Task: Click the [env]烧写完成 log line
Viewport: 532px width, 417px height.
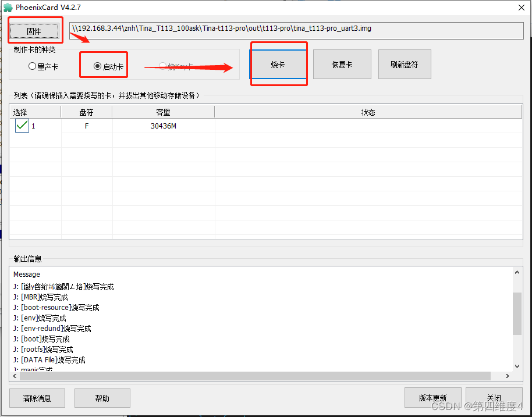Action: click(40, 318)
